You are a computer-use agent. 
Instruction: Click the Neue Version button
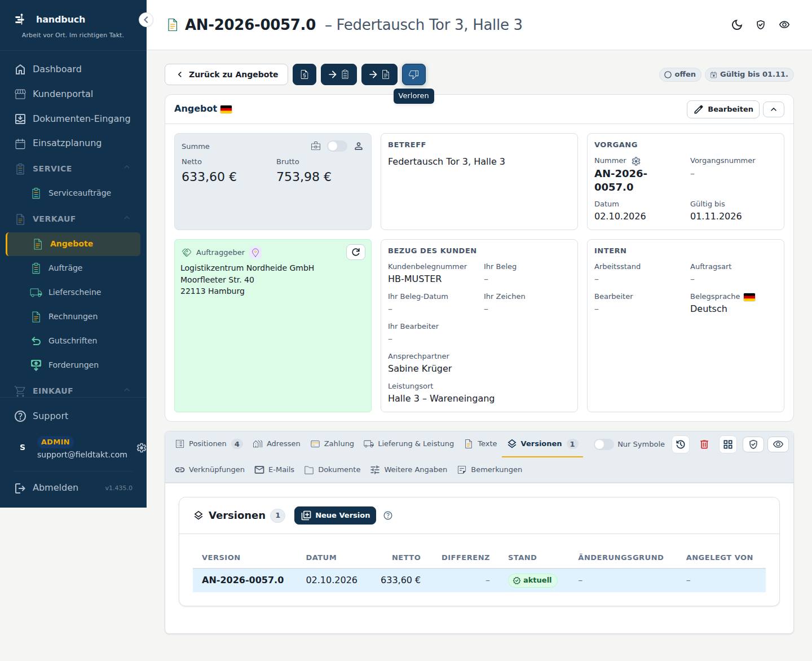[335, 515]
